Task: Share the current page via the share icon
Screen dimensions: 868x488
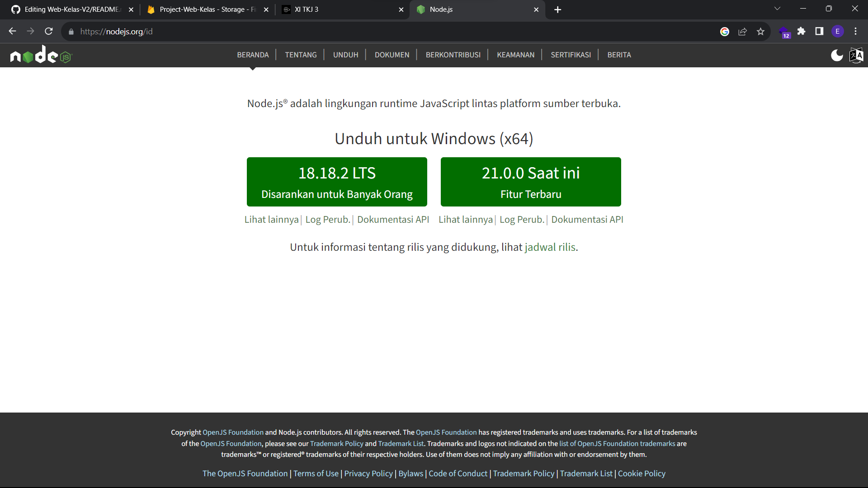Action: [x=742, y=31]
